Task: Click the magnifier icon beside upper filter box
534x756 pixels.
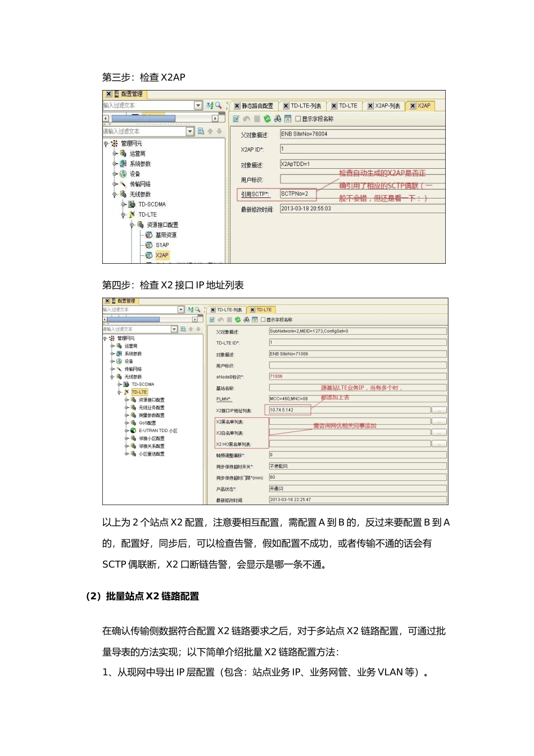Action: click(218, 106)
